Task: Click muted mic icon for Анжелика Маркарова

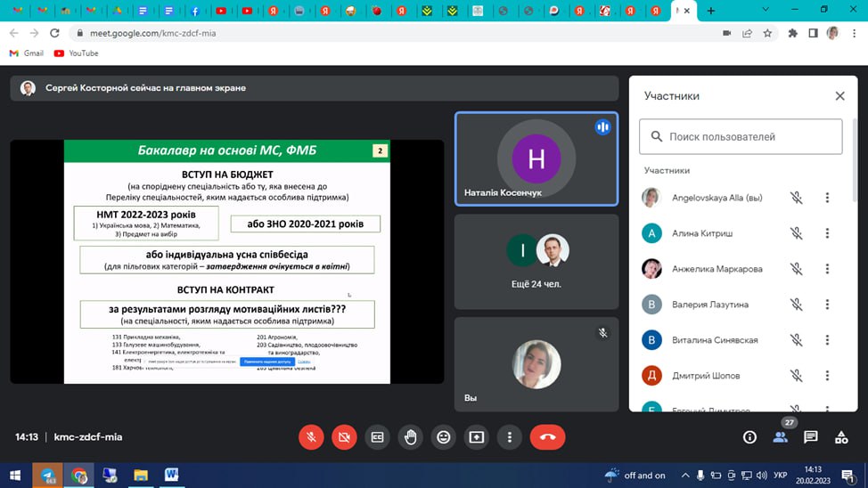Action: (x=796, y=269)
